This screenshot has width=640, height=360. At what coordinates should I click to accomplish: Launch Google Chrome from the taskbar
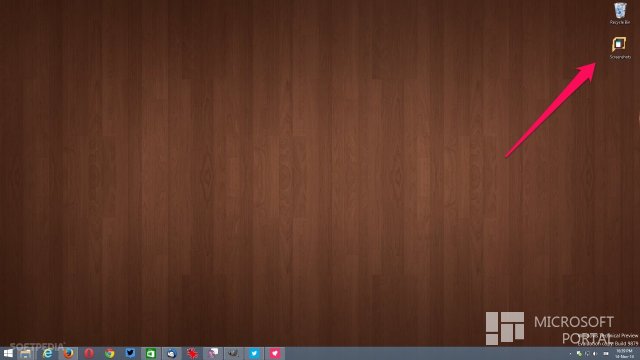click(109, 353)
